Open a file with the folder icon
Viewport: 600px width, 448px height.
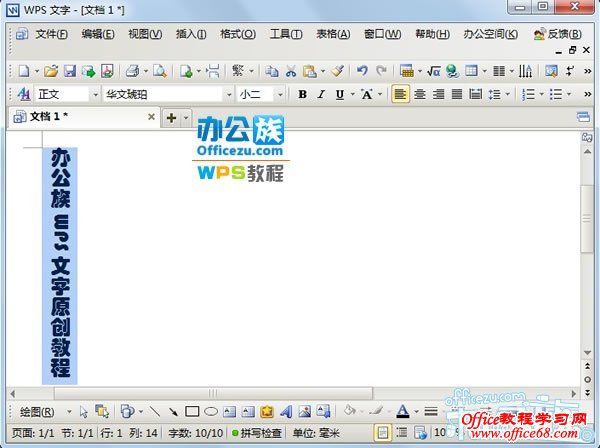[51, 71]
